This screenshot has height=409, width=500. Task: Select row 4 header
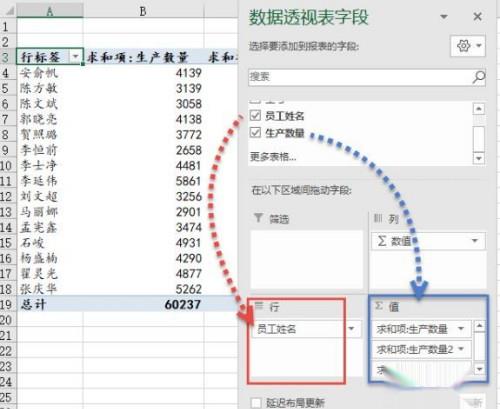pos(7,73)
